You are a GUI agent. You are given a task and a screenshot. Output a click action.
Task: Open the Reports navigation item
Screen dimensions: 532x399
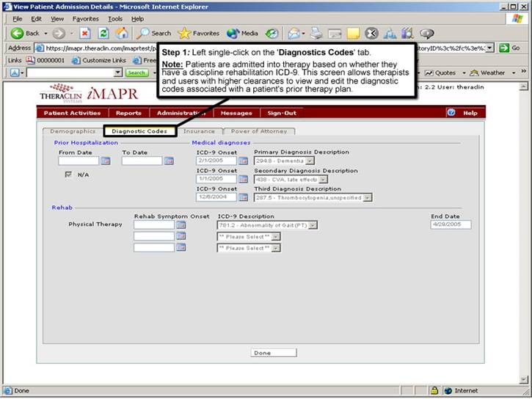(x=128, y=113)
